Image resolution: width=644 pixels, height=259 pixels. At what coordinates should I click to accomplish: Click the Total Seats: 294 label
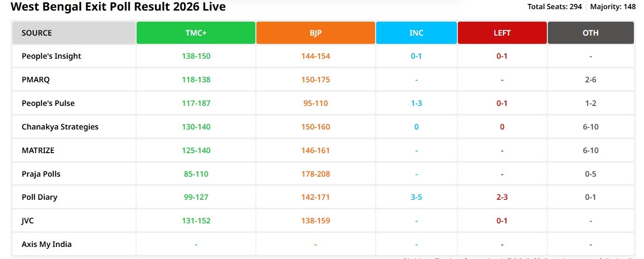point(554,7)
